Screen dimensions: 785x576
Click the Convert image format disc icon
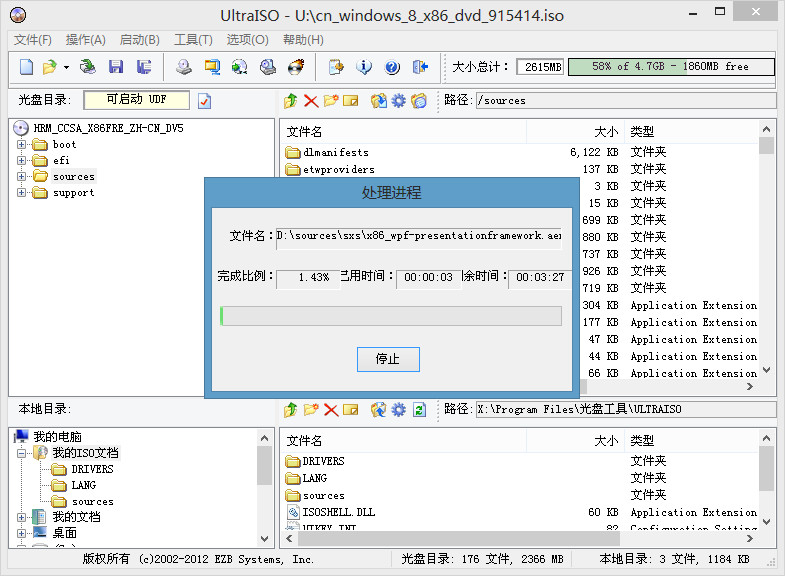[x=240, y=67]
